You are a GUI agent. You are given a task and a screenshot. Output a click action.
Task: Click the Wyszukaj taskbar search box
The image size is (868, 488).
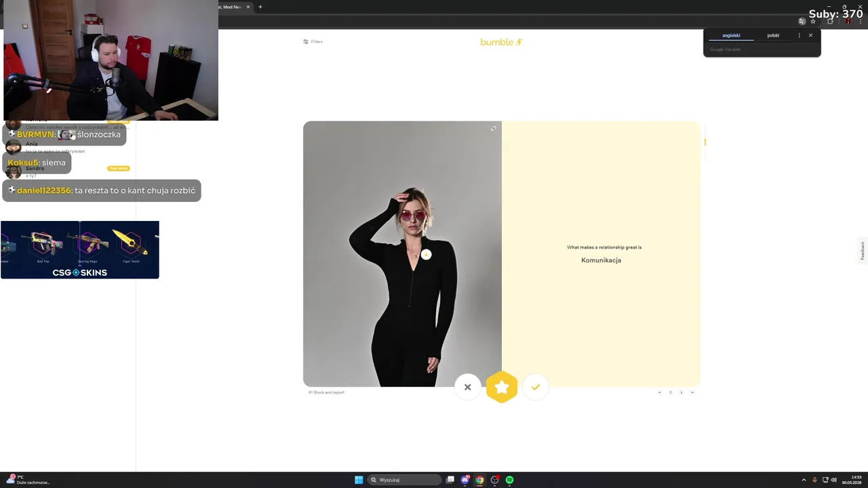click(x=404, y=480)
